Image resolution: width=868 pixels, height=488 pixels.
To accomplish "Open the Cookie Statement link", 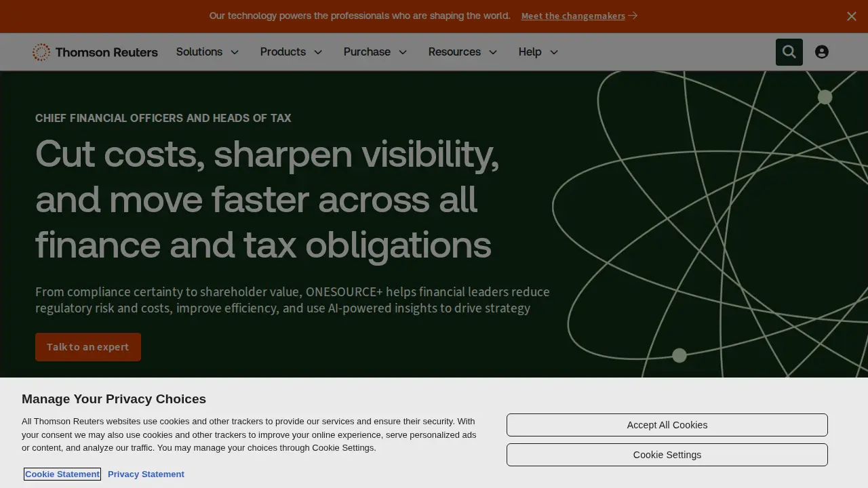I will coord(62,474).
